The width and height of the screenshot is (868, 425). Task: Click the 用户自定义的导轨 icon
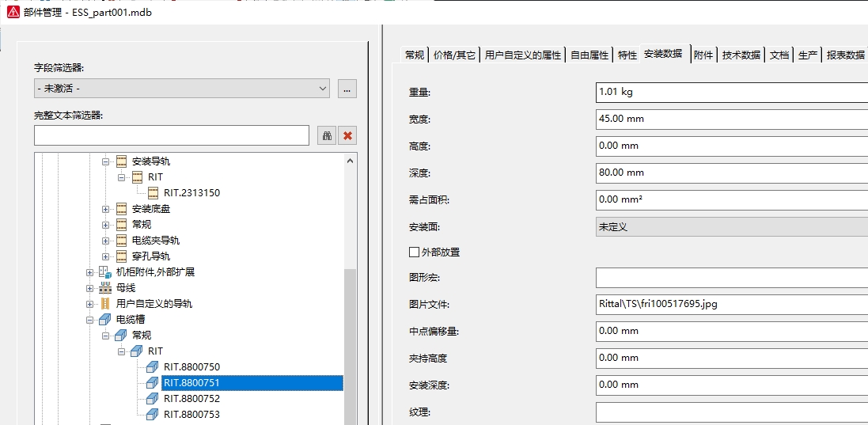click(x=105, y=304)
